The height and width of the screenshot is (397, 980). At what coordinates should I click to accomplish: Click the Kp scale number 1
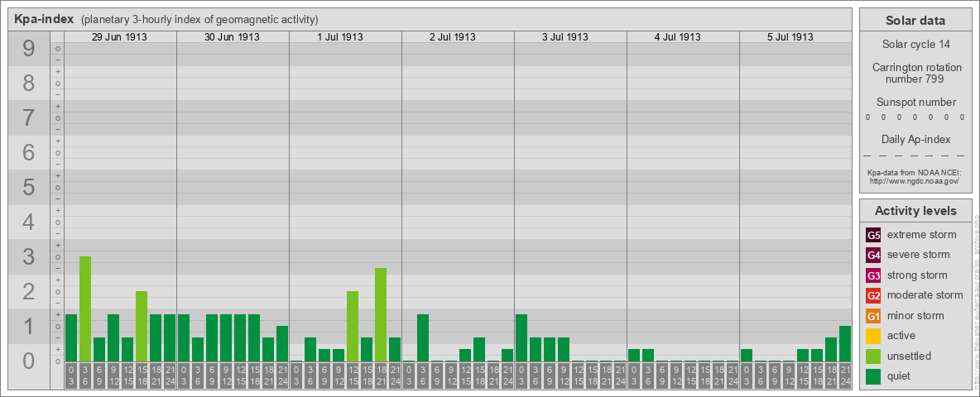click(29, 326)
